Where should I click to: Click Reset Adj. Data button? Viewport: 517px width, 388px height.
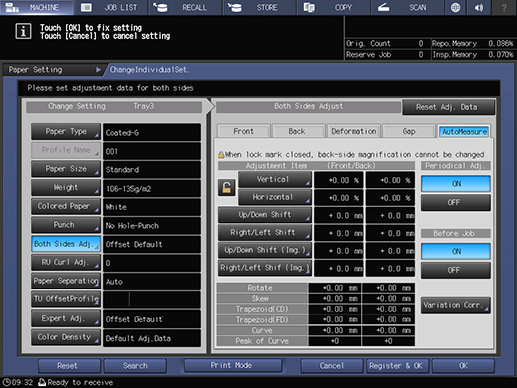pyautogui.click(x=448, y=107)
